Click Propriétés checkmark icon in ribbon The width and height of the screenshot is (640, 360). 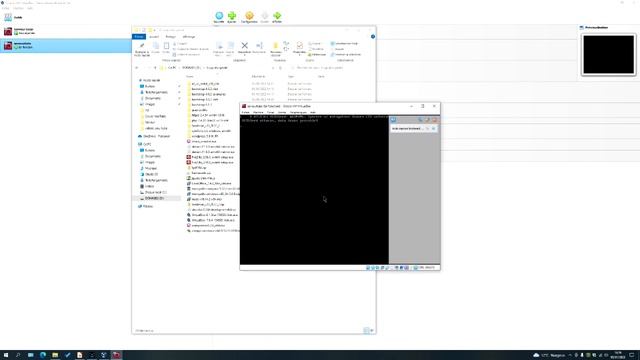(299, 45)
